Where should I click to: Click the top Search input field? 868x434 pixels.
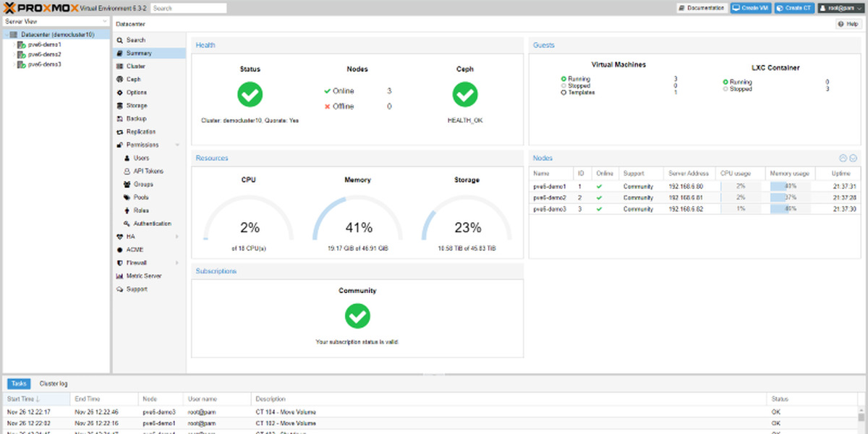[189, 8]
